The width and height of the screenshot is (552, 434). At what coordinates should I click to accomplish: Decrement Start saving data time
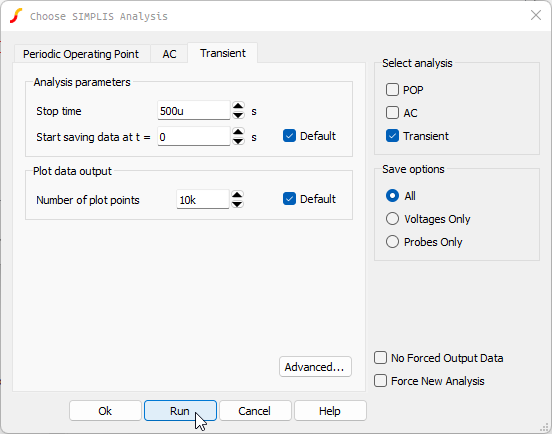(238, 141)
